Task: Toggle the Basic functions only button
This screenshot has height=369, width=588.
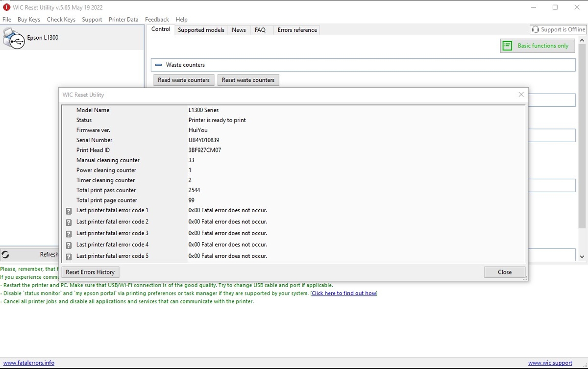Action: [538, 46]
